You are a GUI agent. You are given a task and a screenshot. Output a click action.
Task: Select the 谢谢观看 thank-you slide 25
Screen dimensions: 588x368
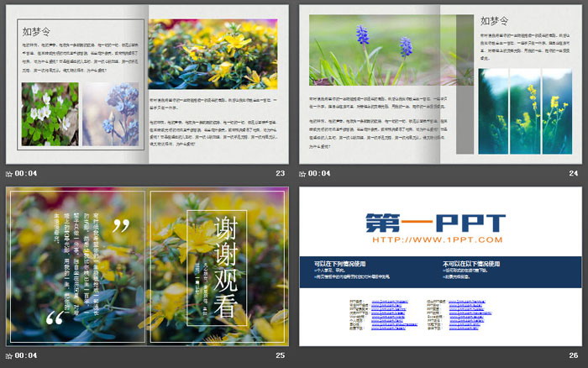point(147,266)
